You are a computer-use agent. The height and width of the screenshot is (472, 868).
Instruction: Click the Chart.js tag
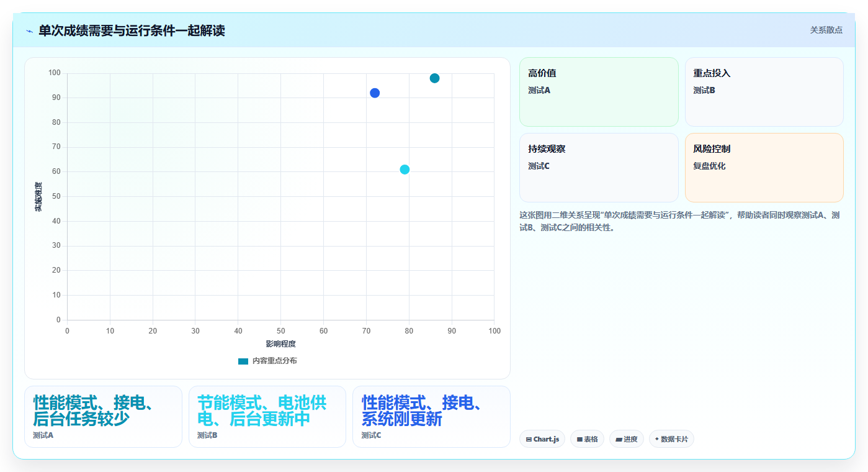(542, 439)
